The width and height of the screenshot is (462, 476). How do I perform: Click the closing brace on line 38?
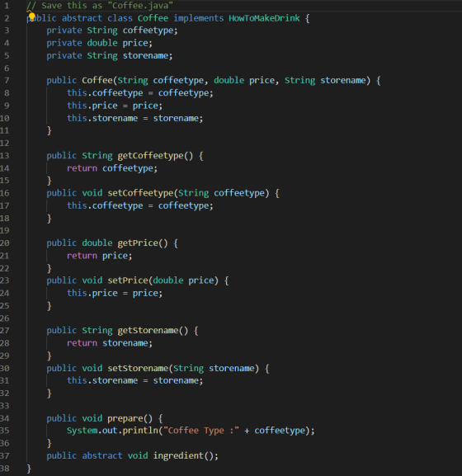pyautogui.click(x=29, y=469)
